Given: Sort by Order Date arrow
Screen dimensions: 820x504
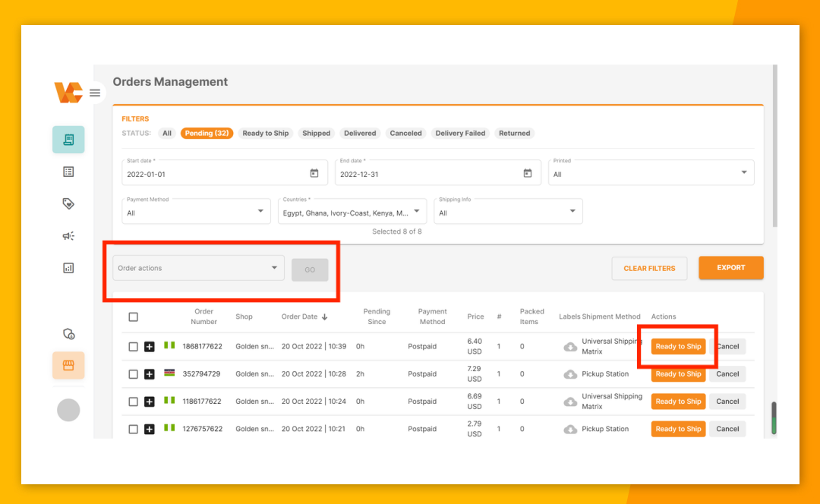Looking at the screenshot, I should click(x=325, y=317).
